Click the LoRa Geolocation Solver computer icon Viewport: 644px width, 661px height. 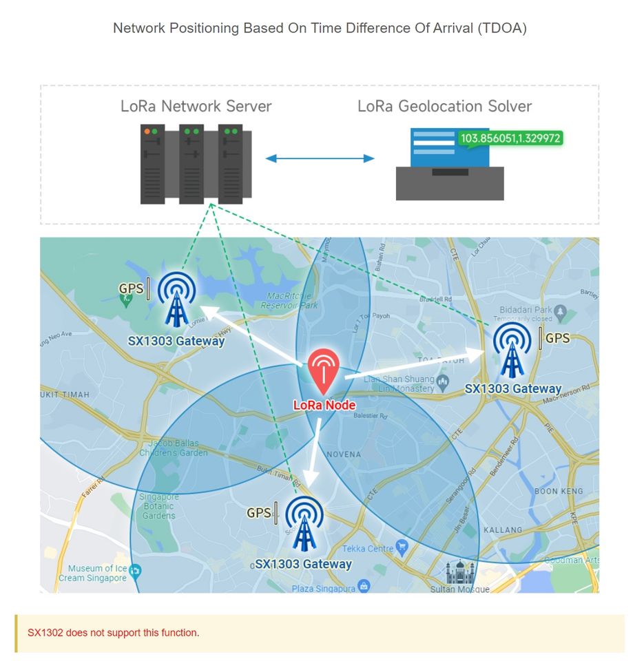click(450, 164)
